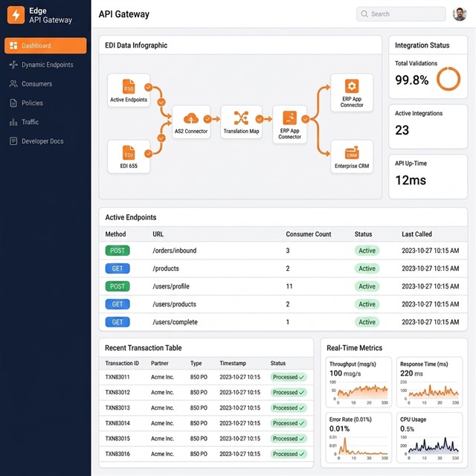Click the Processed status for TXN83012
This screenshot has width=476, height=476.
[289, 393]
